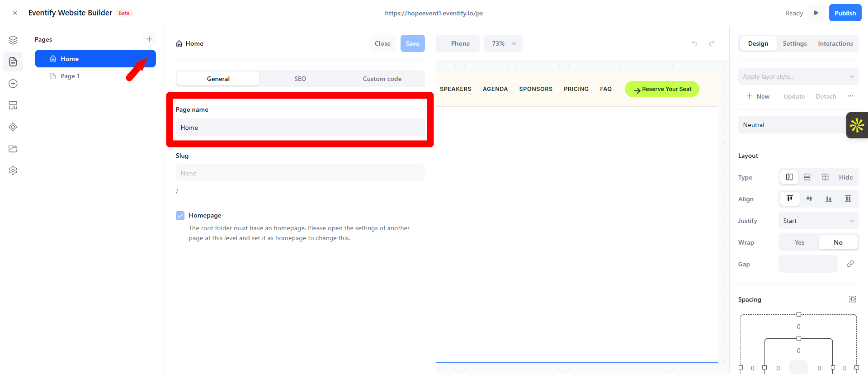Click the green asterisk widget icon
This screenshot has width=868, height=374.
click(x=857, y=125)
